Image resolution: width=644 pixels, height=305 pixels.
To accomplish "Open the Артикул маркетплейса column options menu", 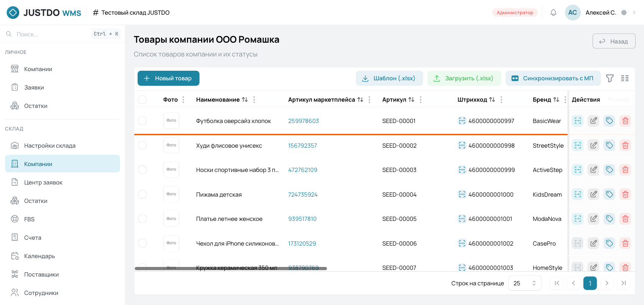I will [x=369, y=100].
